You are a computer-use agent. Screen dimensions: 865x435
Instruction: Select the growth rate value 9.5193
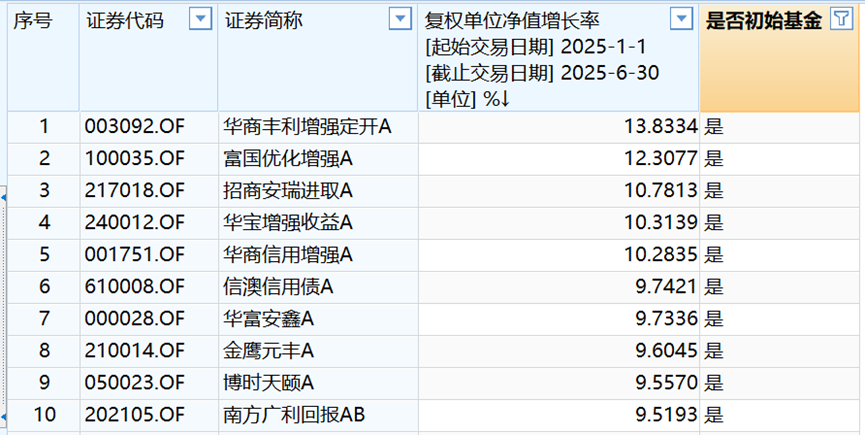(x=667, y=415)
